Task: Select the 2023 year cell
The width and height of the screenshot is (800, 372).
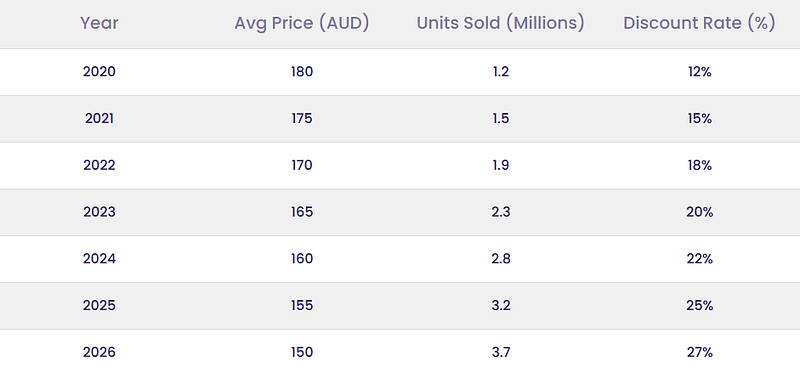Action: coord(99,212)
